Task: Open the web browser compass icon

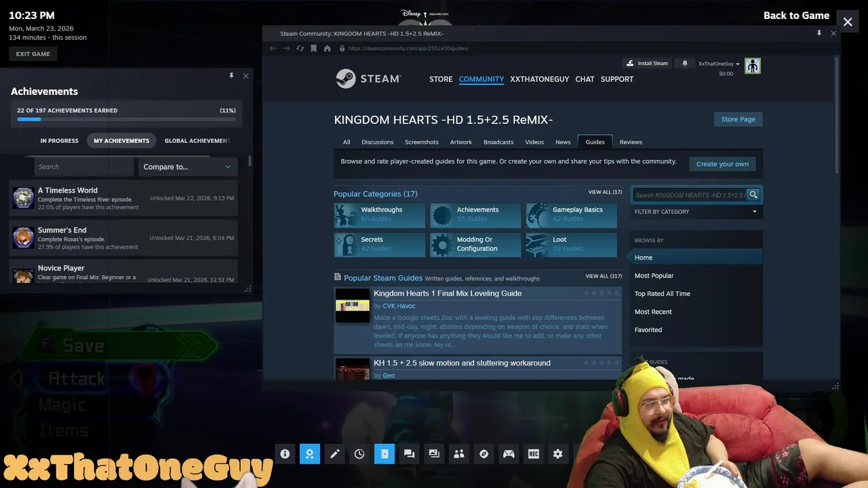Action: (x=484, y=454)
